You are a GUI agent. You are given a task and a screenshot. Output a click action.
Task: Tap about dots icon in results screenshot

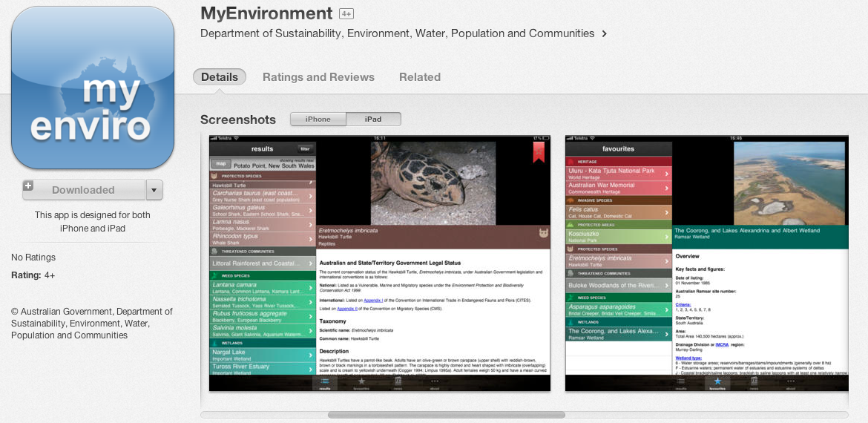pyautogui.click(x=434, y=381)
